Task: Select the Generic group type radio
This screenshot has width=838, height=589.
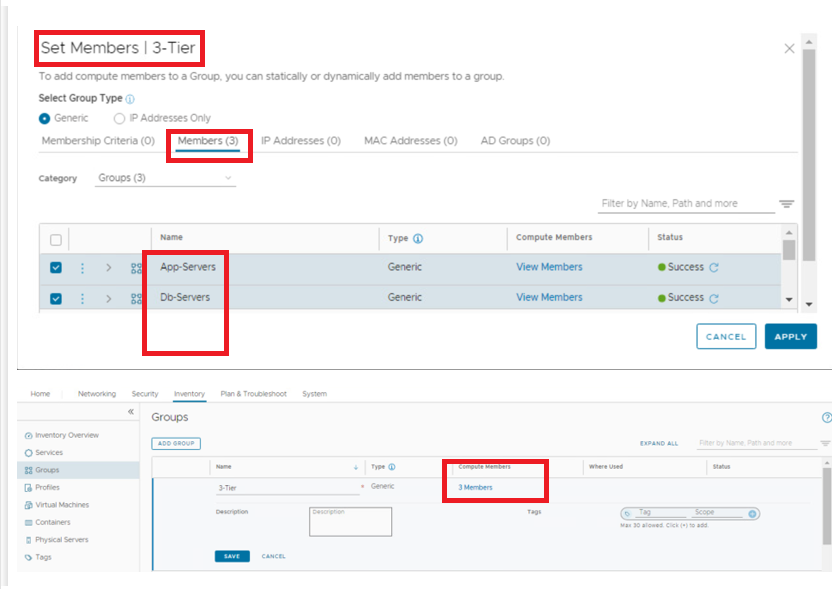Action: [x=44, y=118]
